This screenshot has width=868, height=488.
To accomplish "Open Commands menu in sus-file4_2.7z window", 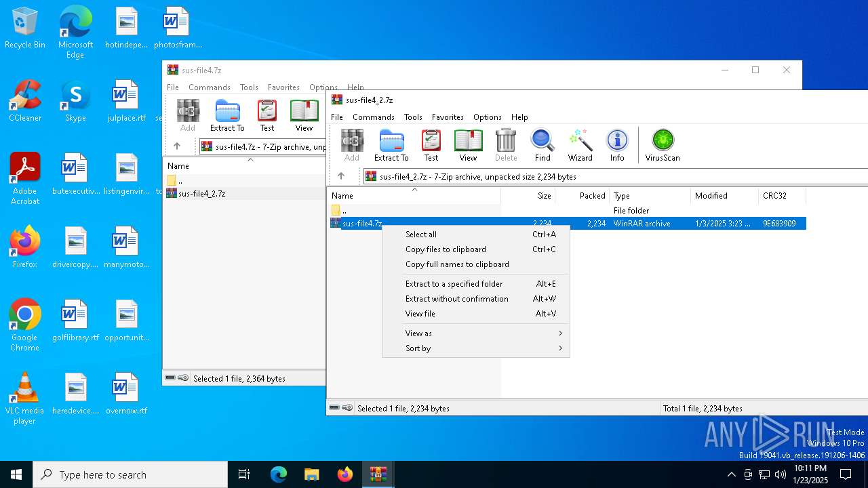I will [x=374, y=117].
